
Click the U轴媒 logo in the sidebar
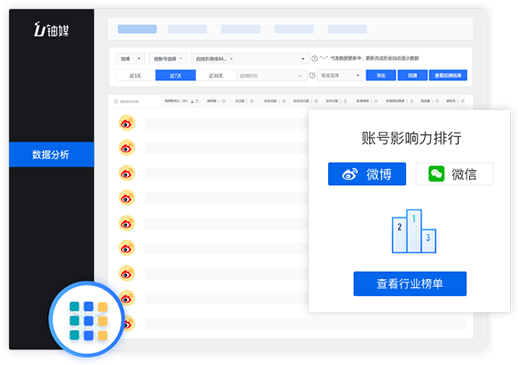point(51,30)
